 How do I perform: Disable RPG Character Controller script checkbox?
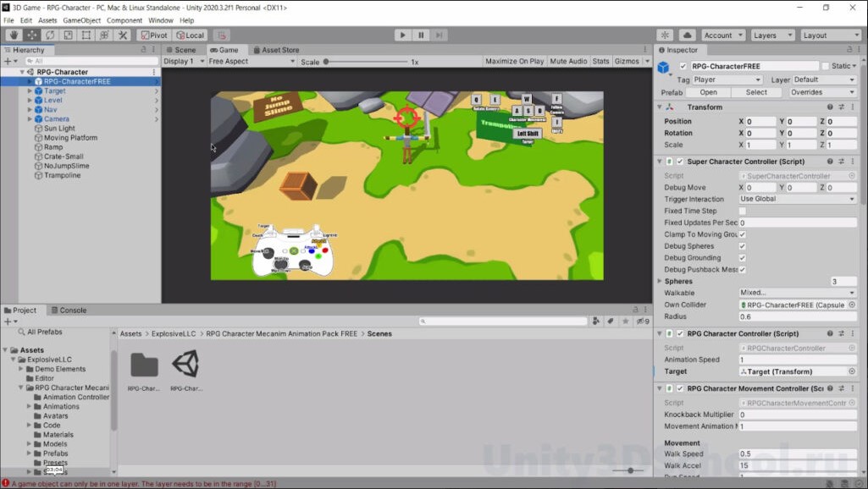coord(680,333)
